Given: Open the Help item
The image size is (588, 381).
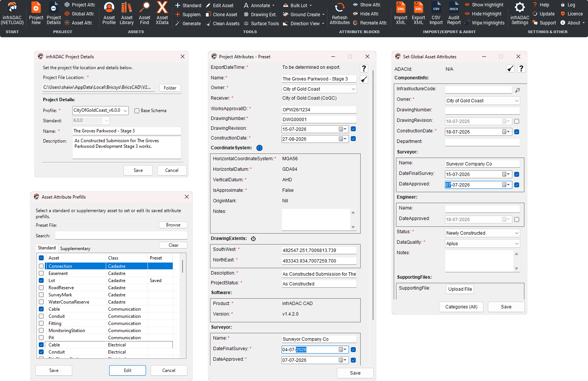Looking at the screenshot, I should coord(541,5).
